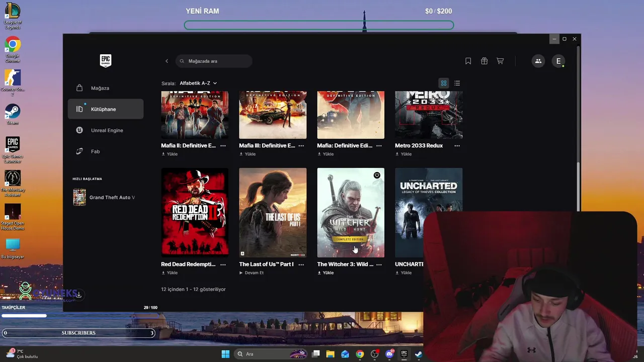This screenshot has width=644, height=362.
Task: Click the download icon at sidebar bottom
Action: [79, 295]
